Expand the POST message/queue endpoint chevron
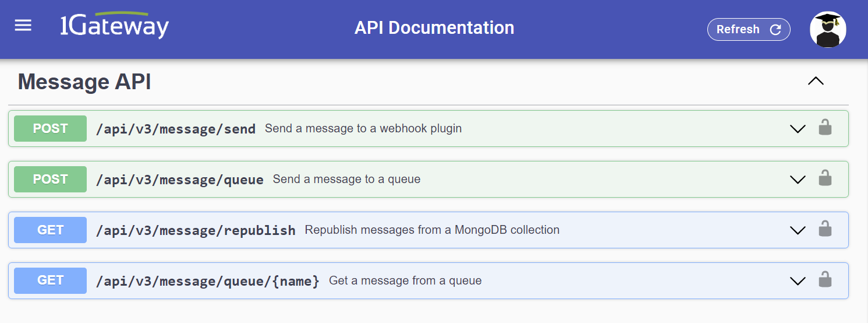Screen dimensions: 868x323 [x=797, y=180]
